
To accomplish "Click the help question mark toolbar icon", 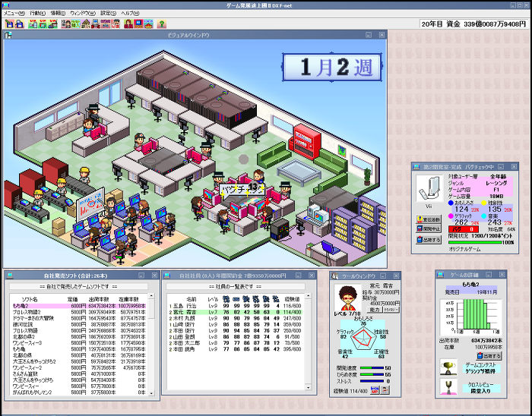I will coord(162,24).
